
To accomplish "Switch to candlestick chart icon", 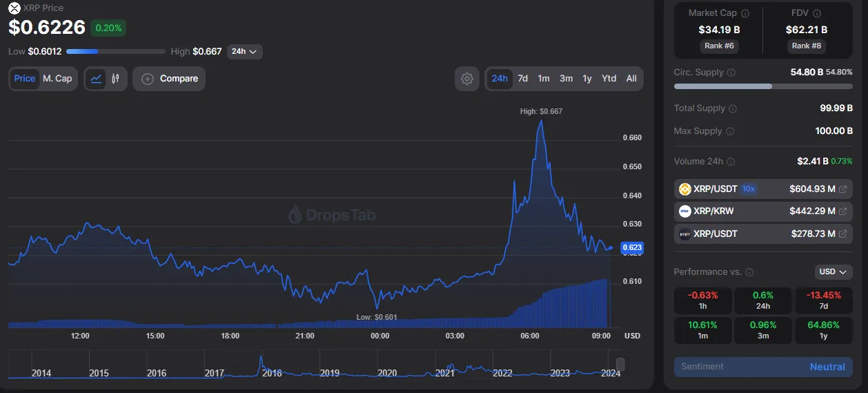I will [x=116, y=79].
